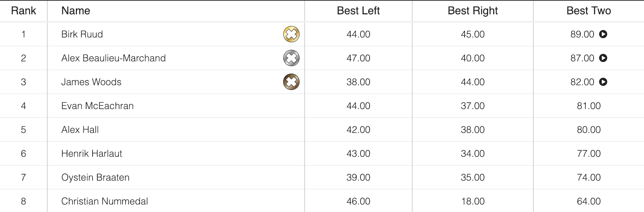Click Alex Hall's name
Screen dimensions: 644x212
click(80, 130)
